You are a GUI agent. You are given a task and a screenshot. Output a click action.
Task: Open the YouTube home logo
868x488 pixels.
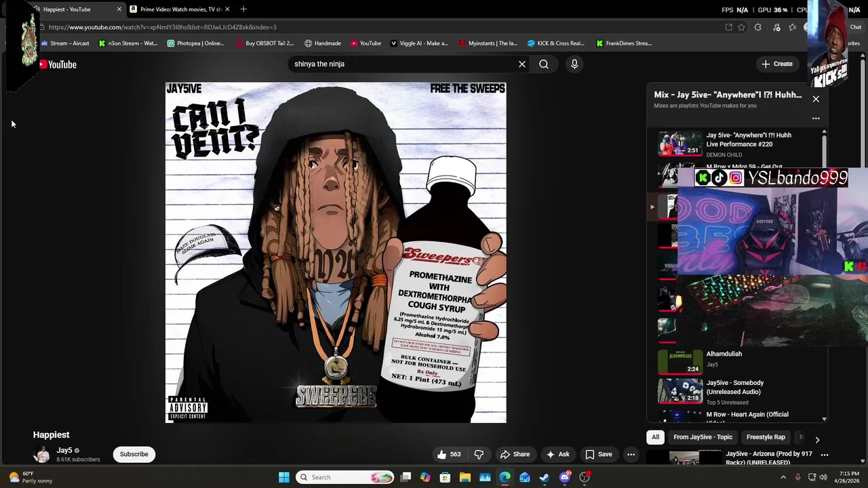58,64
